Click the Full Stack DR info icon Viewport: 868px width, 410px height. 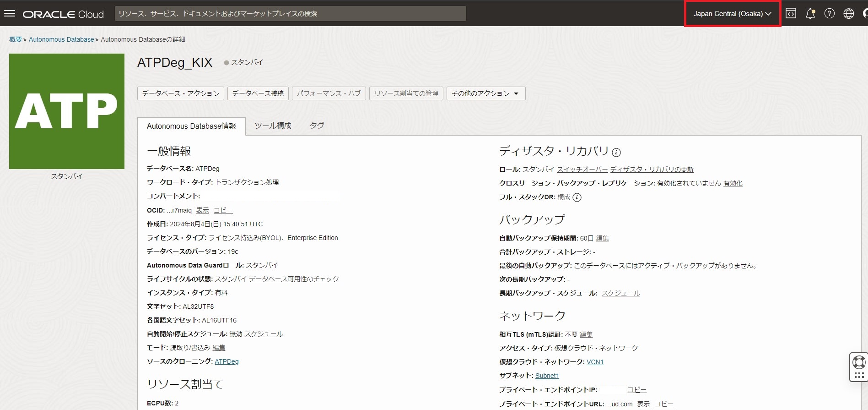(x=577, y=197)
